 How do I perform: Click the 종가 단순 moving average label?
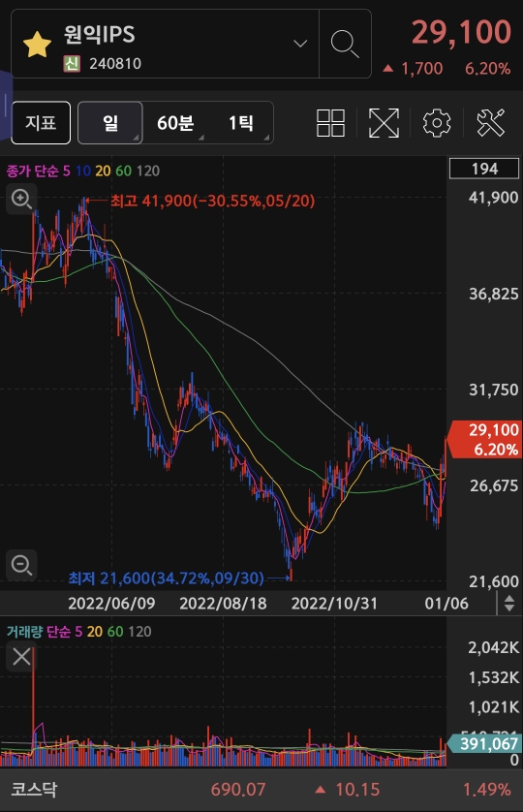[x=32, y=171]
